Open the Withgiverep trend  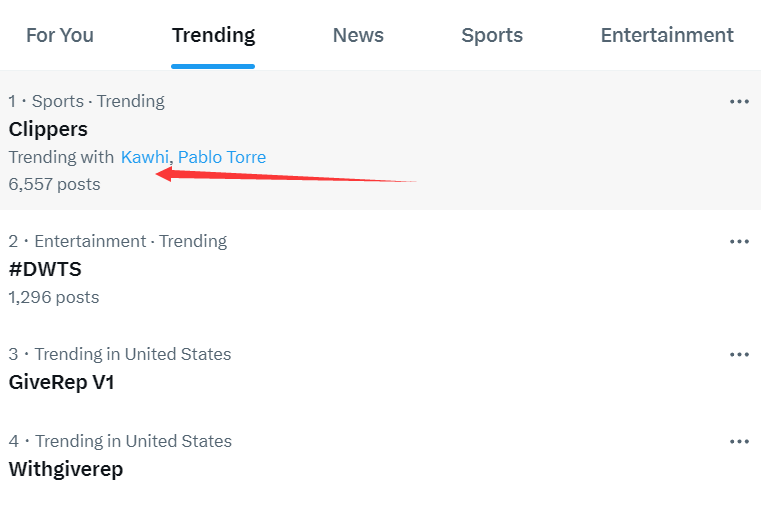(x=65, y=469)
